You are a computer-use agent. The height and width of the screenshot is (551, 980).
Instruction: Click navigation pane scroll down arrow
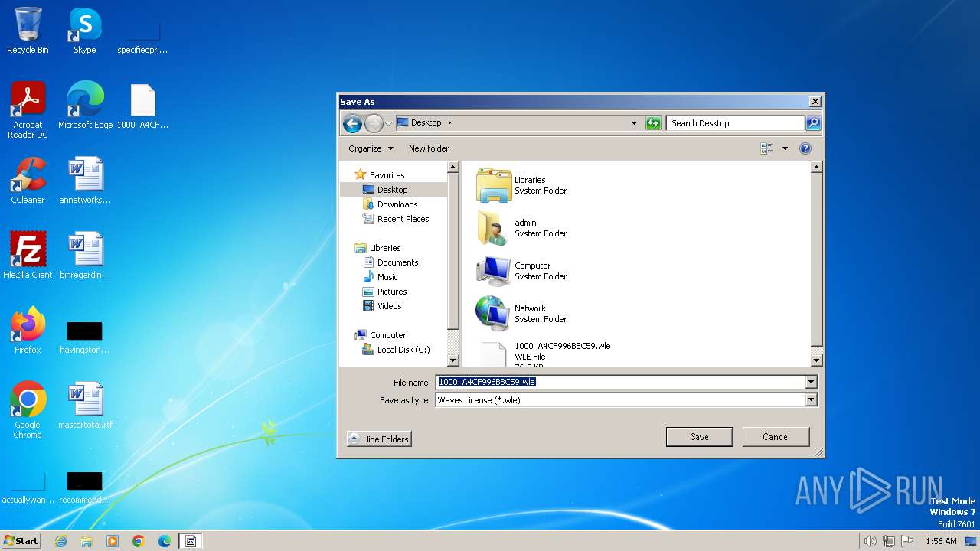(452, 360)
